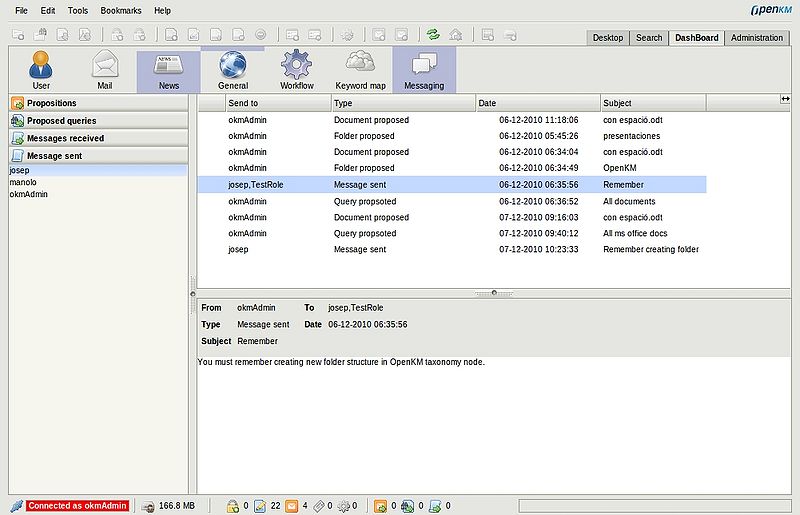Select okmAdmin in the Message sent user list
Viewport: 800px width, 515px height.
click(x=98, y=194)
